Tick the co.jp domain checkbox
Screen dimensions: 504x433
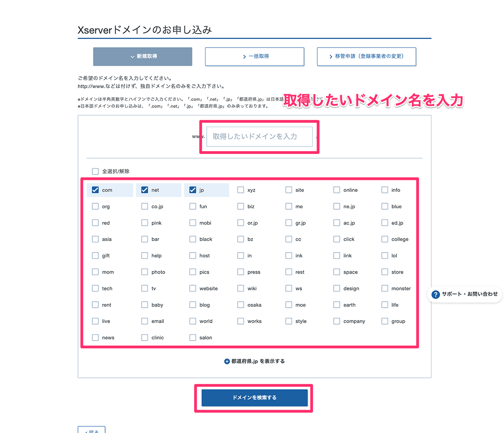145,206
